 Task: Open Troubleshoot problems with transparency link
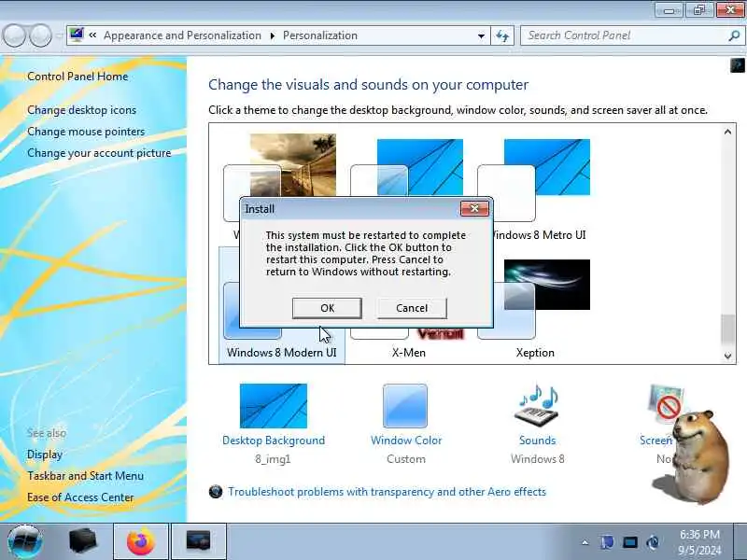pos(387,492)
